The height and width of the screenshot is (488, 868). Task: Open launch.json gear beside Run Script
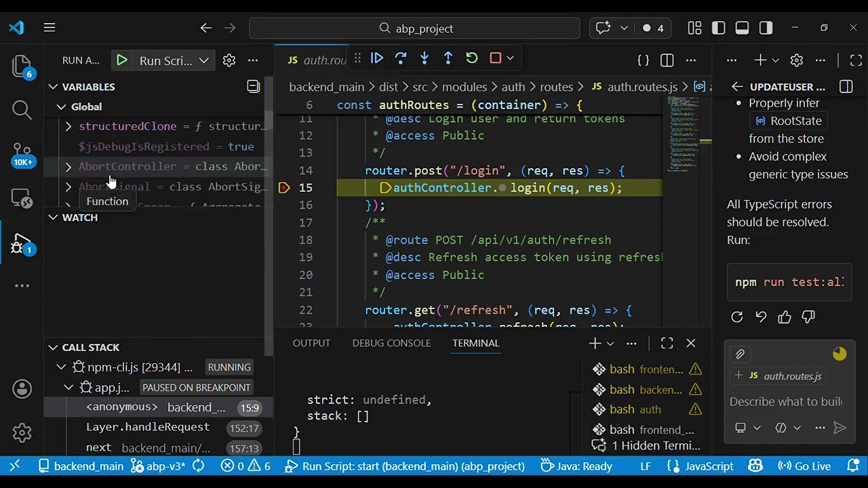(229, 60)
